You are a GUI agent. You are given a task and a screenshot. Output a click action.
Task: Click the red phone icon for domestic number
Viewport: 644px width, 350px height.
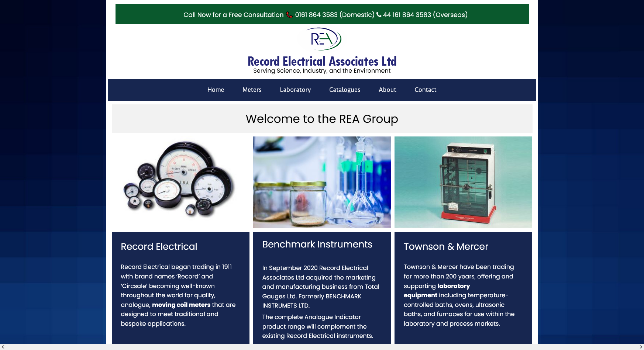point(289,15)
